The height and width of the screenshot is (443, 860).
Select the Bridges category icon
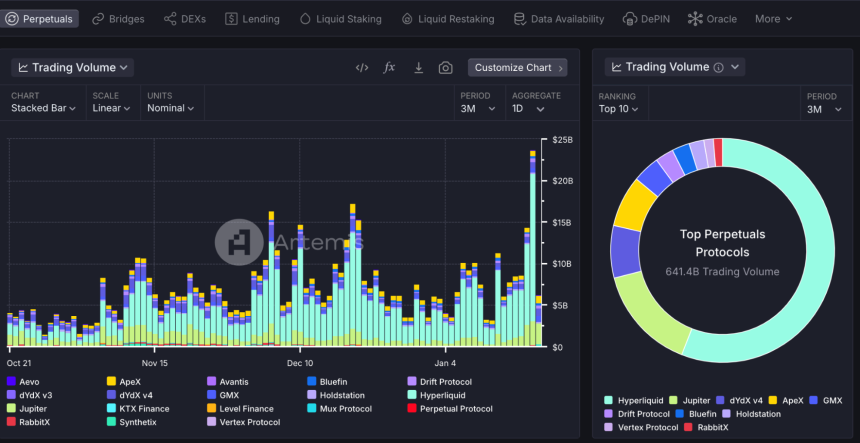pos(98,19)
